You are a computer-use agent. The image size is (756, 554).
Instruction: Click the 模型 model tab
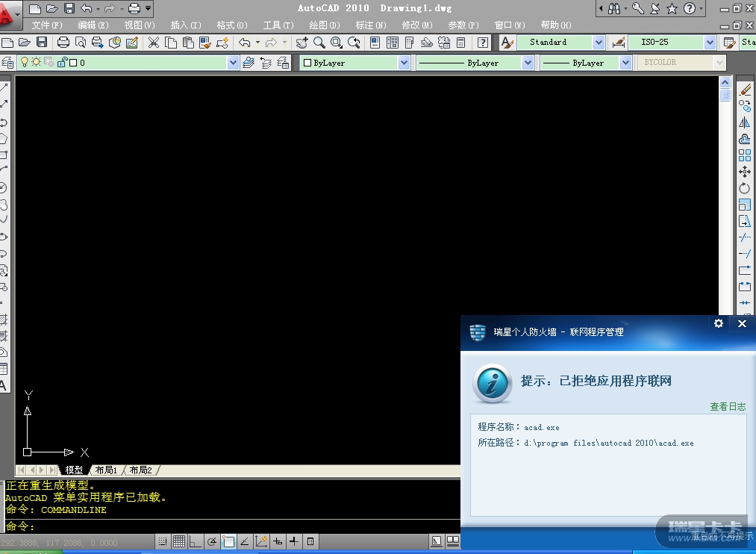[x=74, y=470]
